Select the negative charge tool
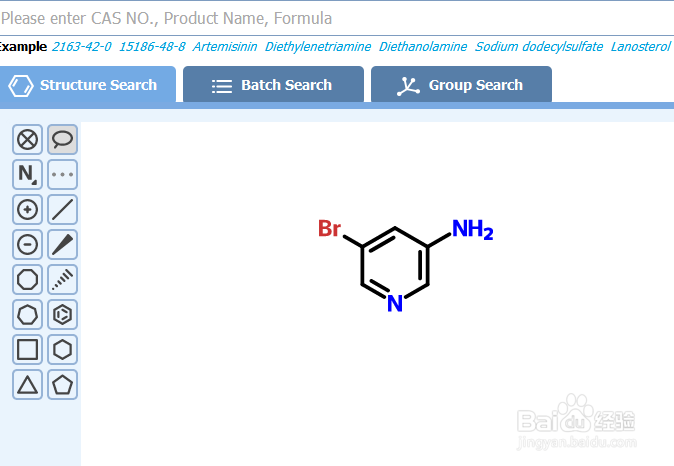 point(28,245)
